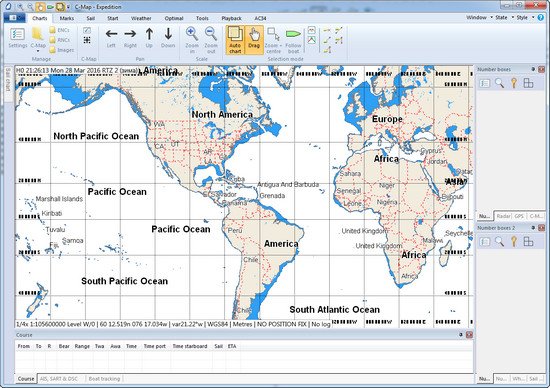Screen dimensions: 550x388
Task: Open the application menu button
Action: [x=14, y=18]
